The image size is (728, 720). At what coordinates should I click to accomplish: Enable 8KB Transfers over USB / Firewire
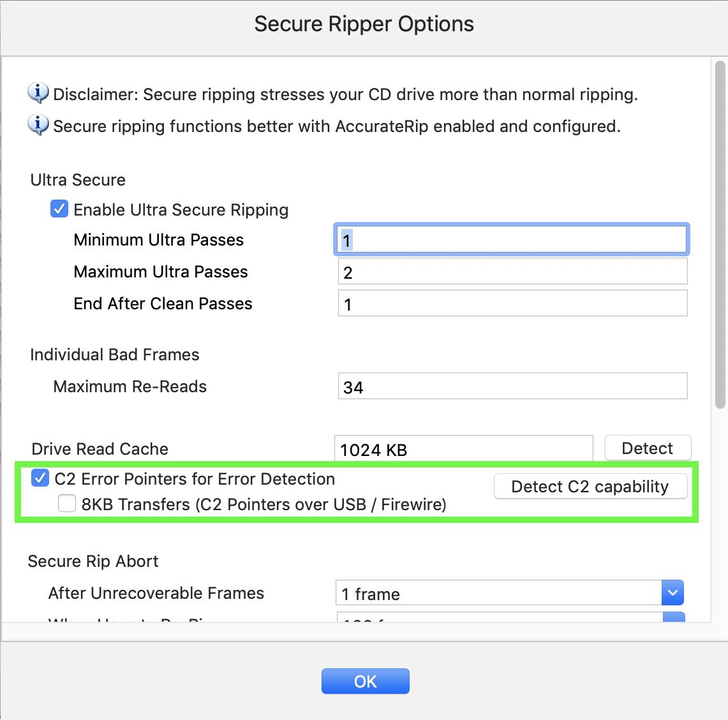tap(67, 504)
